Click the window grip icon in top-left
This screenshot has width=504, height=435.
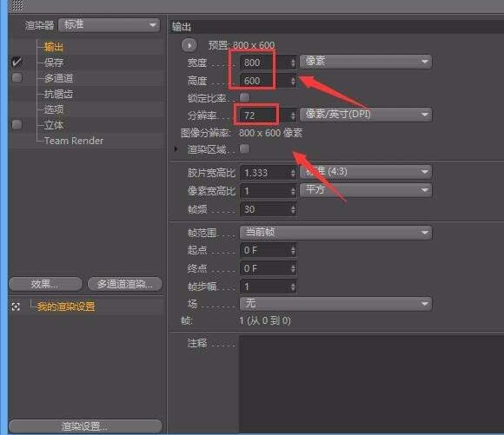17,5
